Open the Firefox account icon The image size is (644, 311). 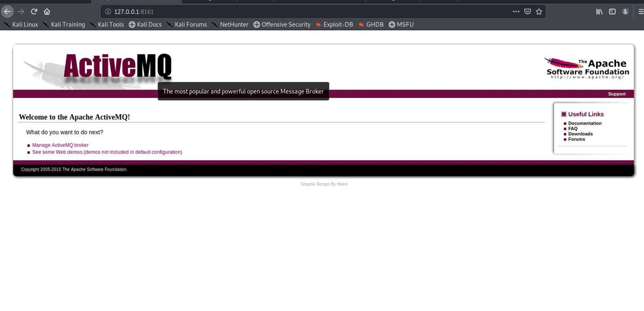pyautogui.click(x=625, y=11)
